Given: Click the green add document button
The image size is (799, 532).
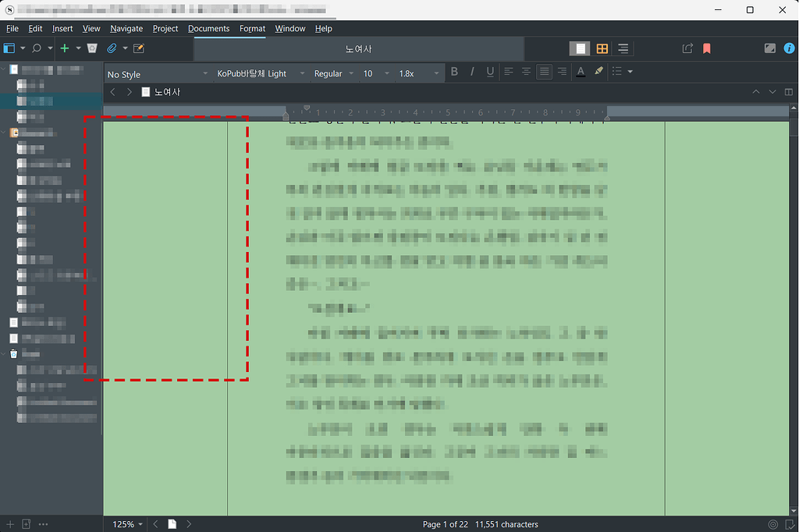Looking at the screenshot, I should pyautogui.click(x=66, y=48).
